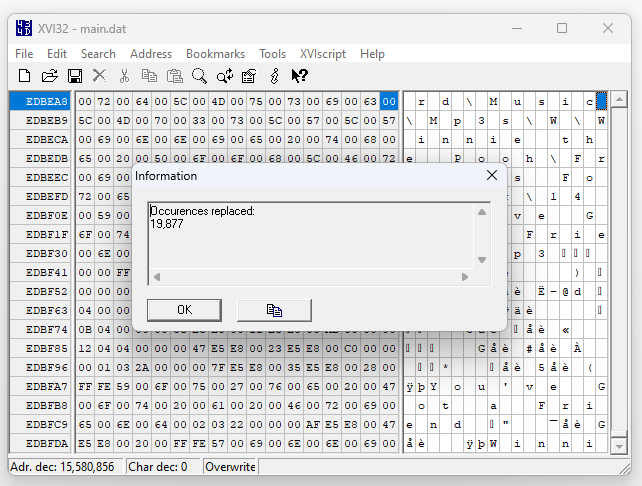Select address row EDBFB8
642x486 pixels.
click(40, 405)
